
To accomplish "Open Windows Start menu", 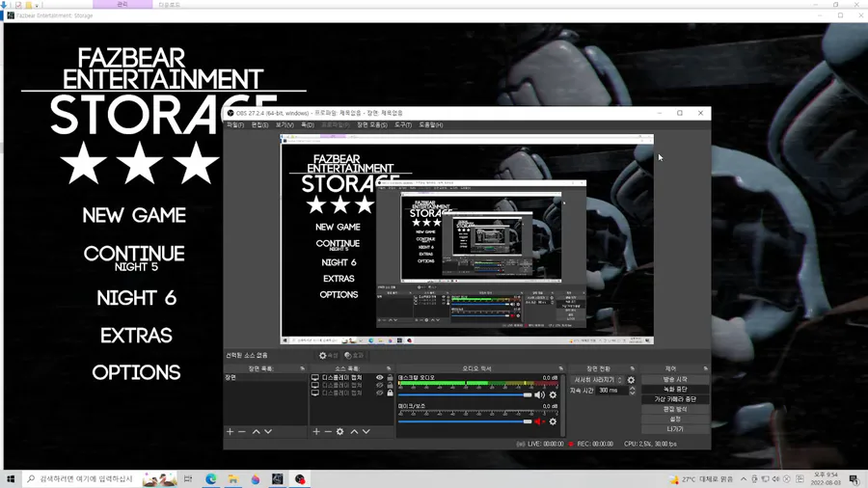I will [x=11, y=479].
